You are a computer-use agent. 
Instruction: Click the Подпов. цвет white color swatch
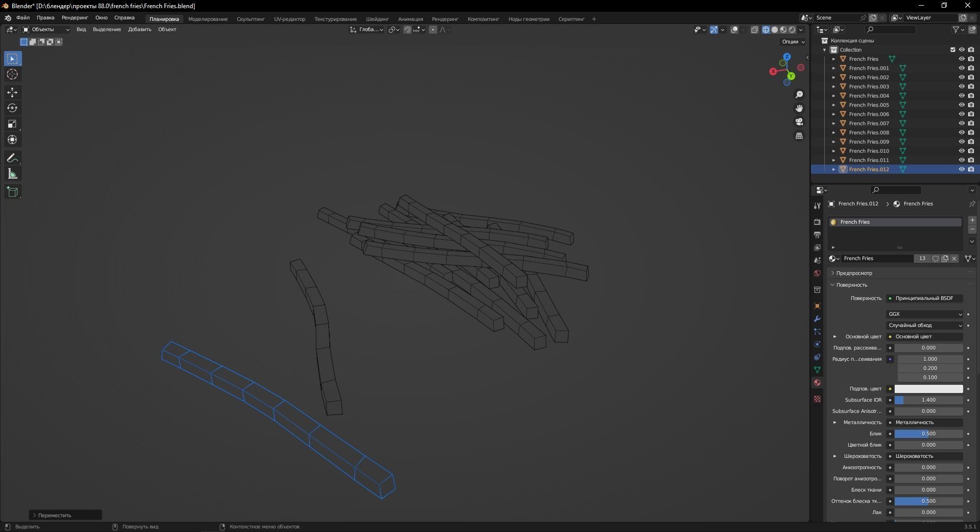point(928,389)
